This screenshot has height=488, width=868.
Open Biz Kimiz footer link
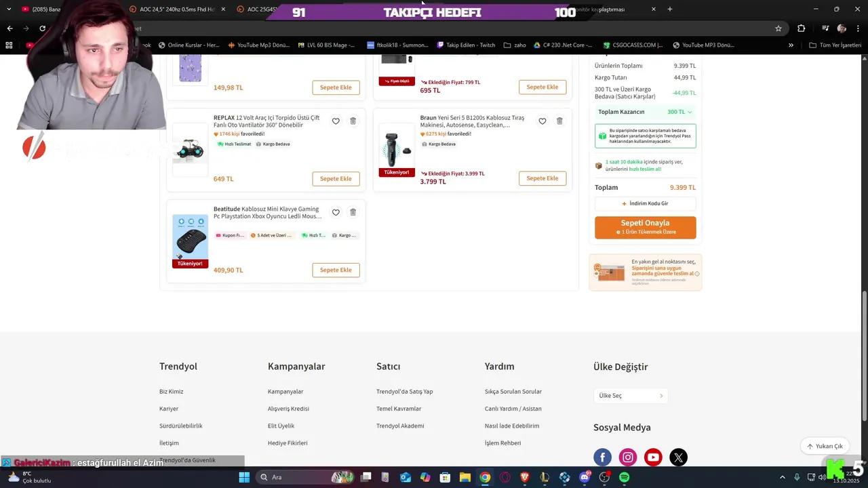point(171,392)
